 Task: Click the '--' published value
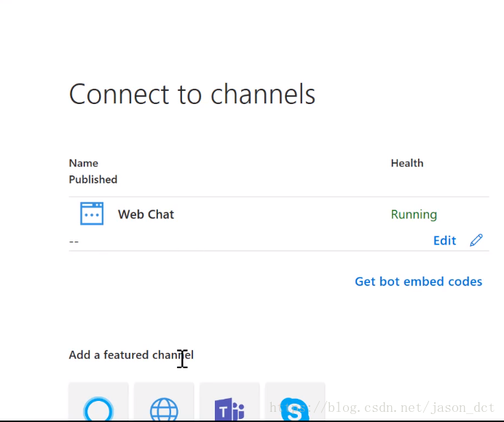point(74,241)
